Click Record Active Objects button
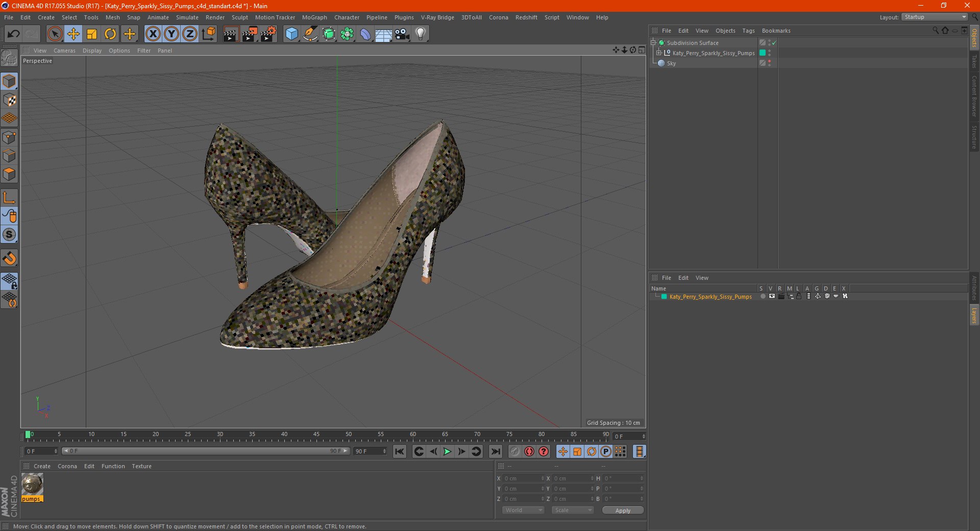This screenshot has width=980, height=531. click(x=515, y=451)
